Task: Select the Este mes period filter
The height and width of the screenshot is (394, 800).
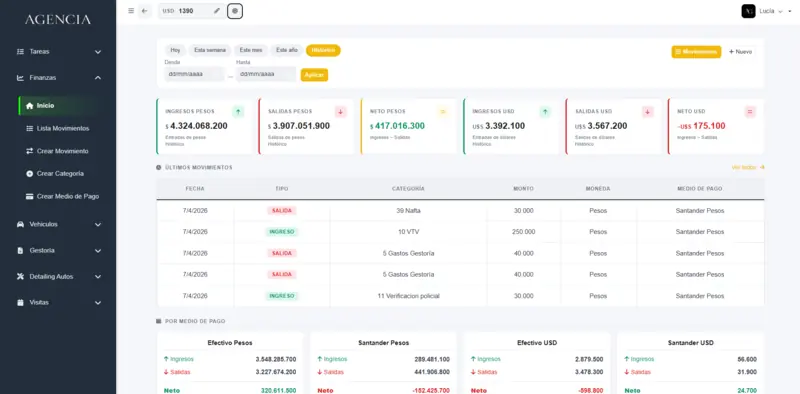Action: 251,51
